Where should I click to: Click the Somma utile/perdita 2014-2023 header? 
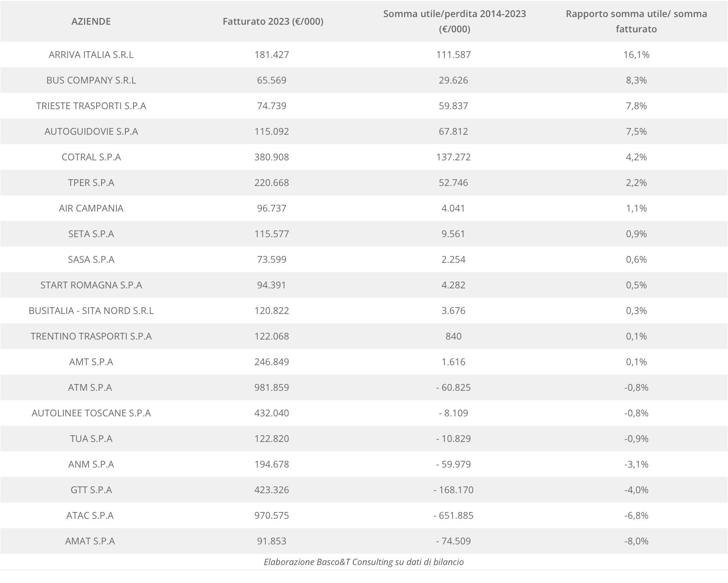click(x=454, y=21)
